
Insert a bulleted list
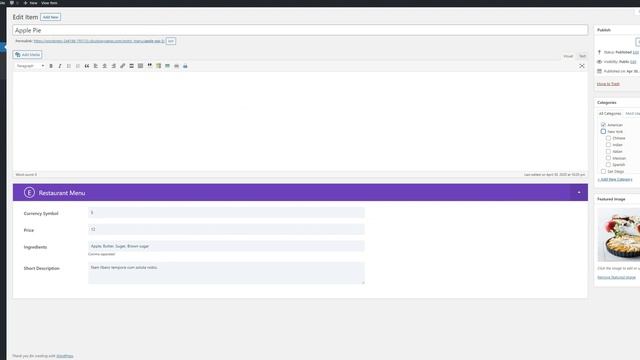coord(69,66)
